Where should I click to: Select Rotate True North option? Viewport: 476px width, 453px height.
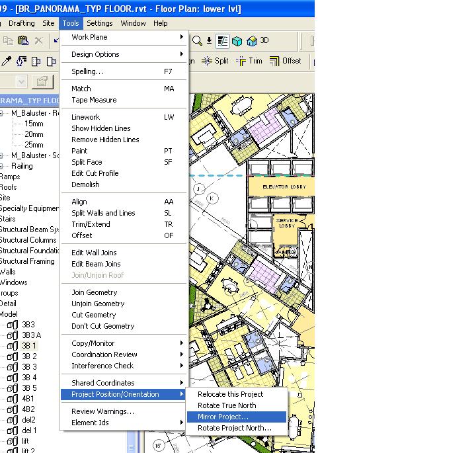click(227, 405)
